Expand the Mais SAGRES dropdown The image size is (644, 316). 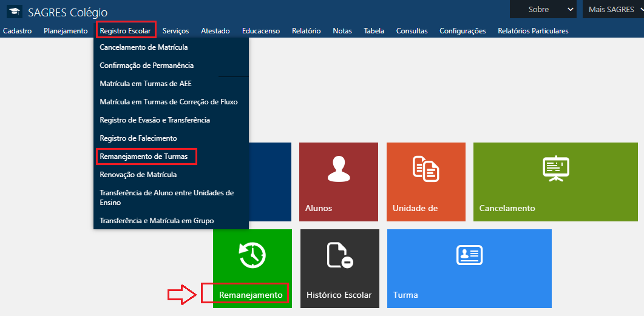[613, 9]
